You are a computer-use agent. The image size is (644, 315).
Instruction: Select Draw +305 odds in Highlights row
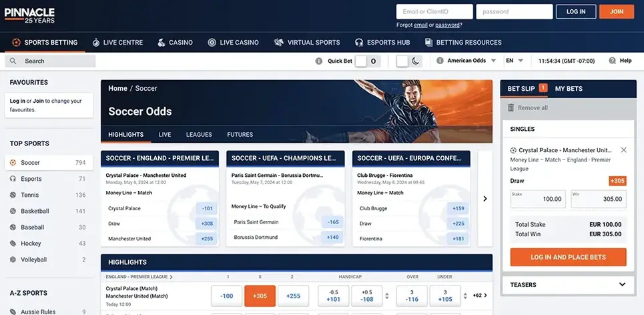pyautogui.click(x=260, y=296)
